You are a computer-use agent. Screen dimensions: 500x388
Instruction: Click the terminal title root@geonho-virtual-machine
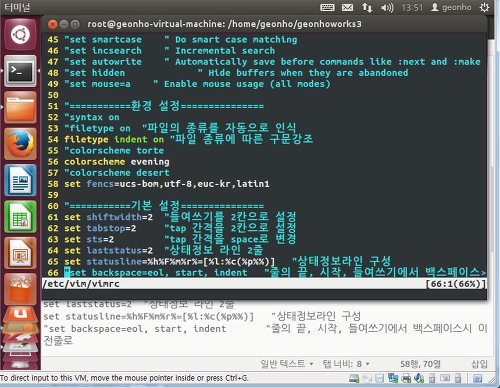click(x=224, y=24)
